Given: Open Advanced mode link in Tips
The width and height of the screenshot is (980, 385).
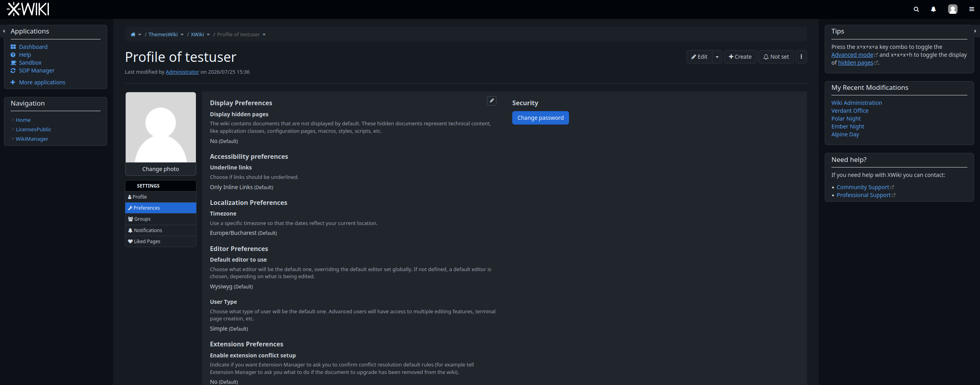Looking at the screenshot, I should 852,55.
